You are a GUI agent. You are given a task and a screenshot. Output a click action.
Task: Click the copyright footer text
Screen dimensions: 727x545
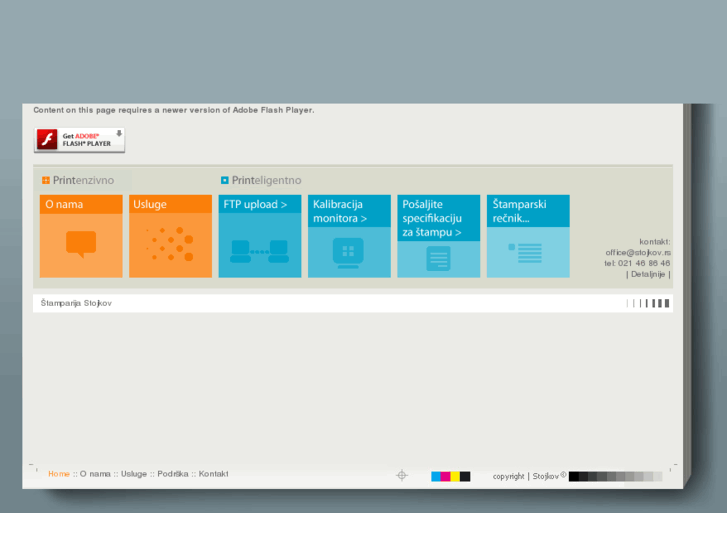click(509, 476)
